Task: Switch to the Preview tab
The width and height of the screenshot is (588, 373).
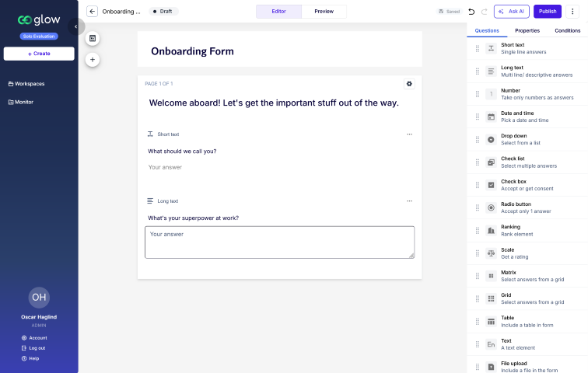Action: tap(324, 12)
